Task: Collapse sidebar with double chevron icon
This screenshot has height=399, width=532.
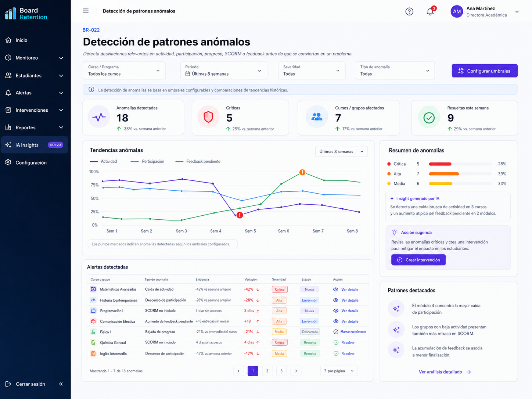Action: (x=61, y=384)
